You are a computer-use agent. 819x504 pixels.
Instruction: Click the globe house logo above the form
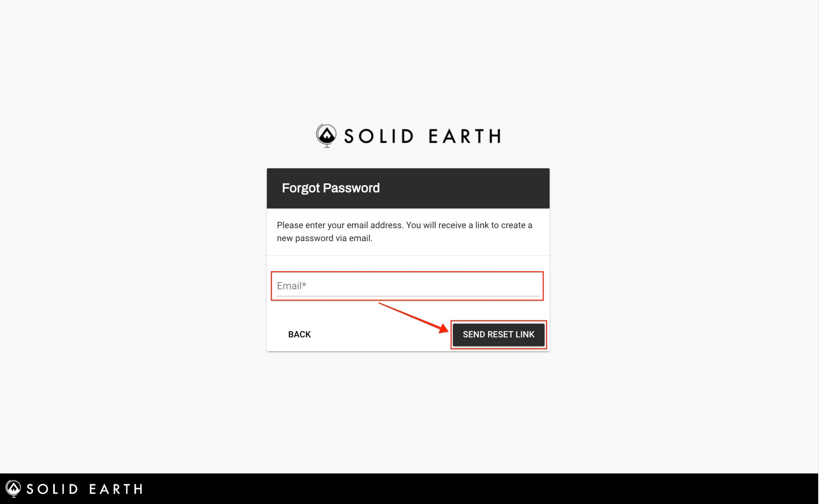pos(326,136)
